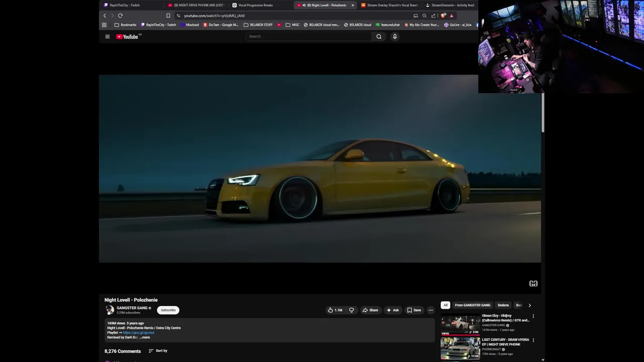Screen dimensions: 644x362
Task: Select the All filter chip
Action: click(445, 305)
